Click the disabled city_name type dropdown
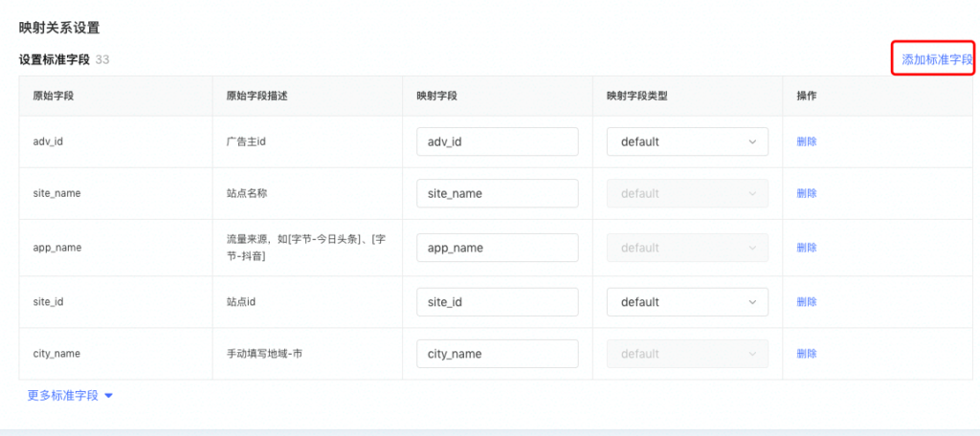Viewport: 980px width, 436px height. (687, 354)
